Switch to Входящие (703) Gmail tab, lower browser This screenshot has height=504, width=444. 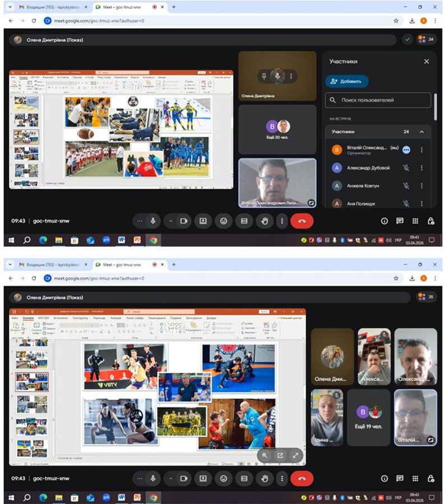pos(53,264)
